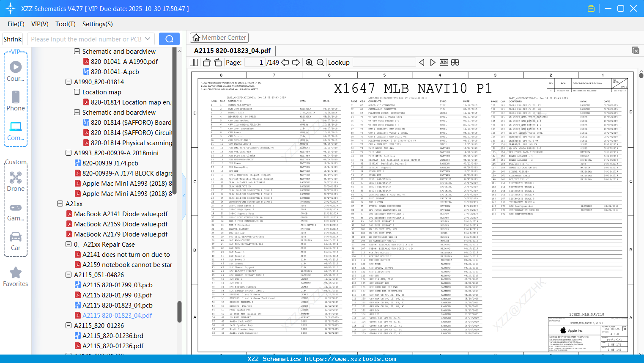Select the Phone category
The height and width of the screenshot is (363, 644).
tap(16, 101)
